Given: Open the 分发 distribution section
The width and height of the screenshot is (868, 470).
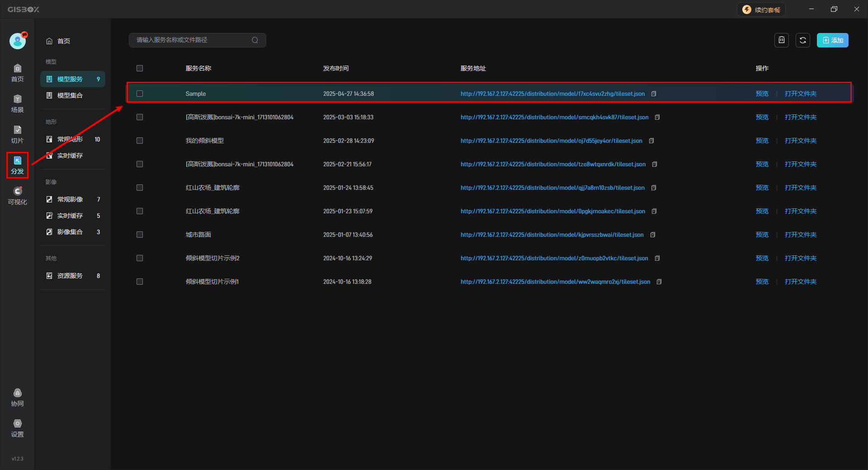Looking at the screenshot, I should click(17, 165).
